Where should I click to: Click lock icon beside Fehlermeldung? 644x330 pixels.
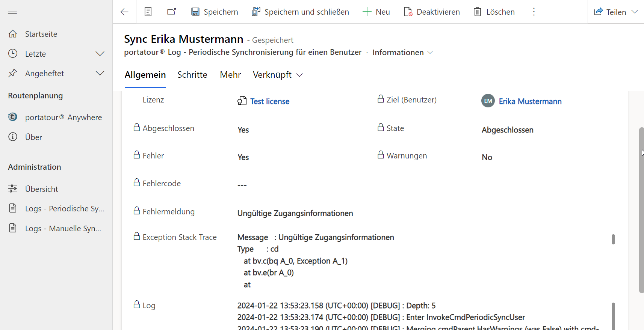click(137, 211)
